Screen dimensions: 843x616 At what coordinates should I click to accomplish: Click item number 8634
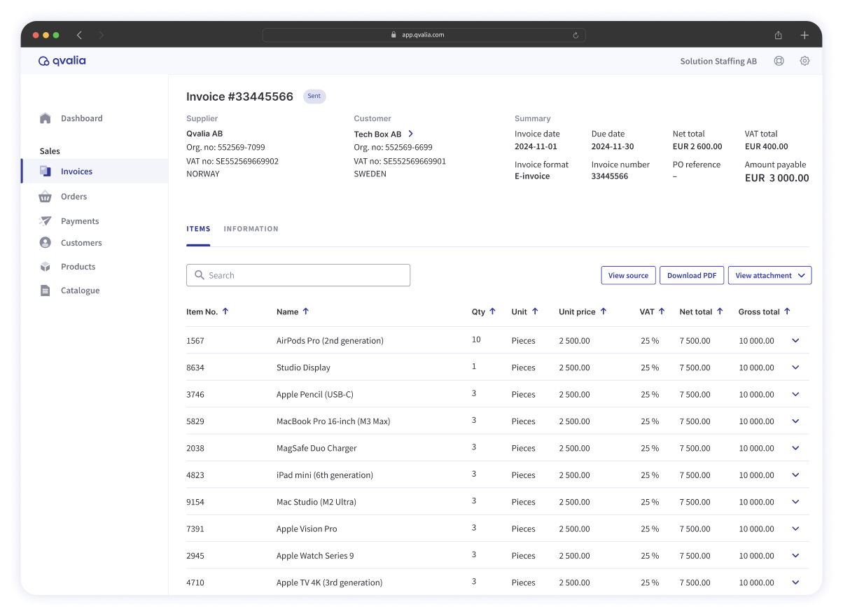tap(195, 367)
